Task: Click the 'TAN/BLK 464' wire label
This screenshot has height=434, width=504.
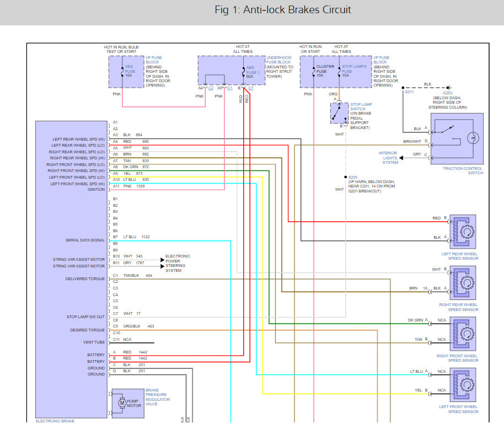Action: (x=137, y=276)
